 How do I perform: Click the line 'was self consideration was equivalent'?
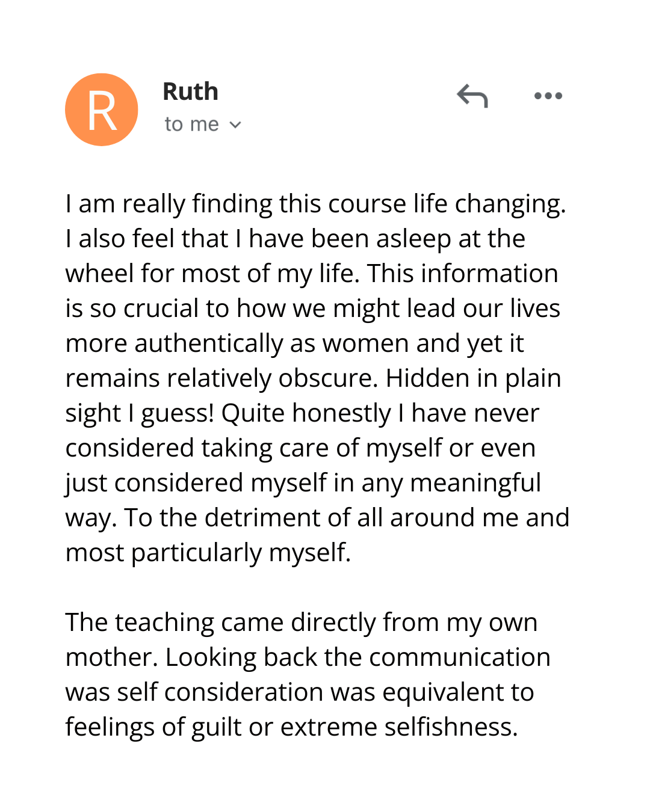pos(299,692)
